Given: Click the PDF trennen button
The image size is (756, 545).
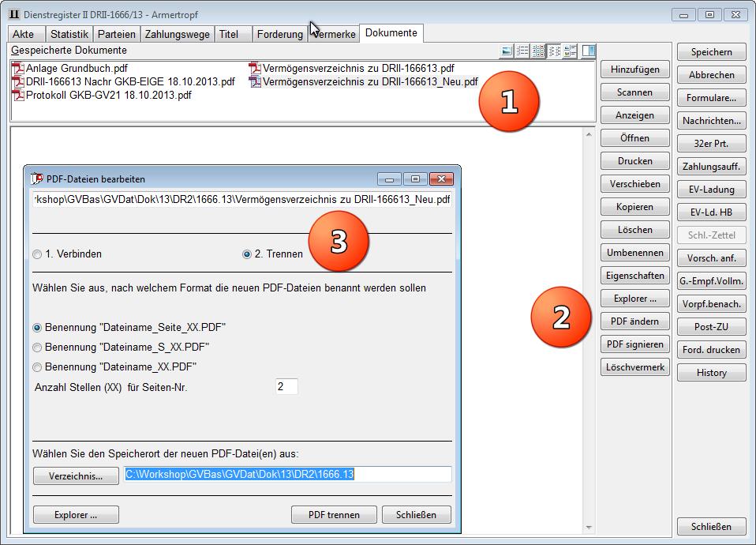Looking at the screenshot, I should pos(333,514).
